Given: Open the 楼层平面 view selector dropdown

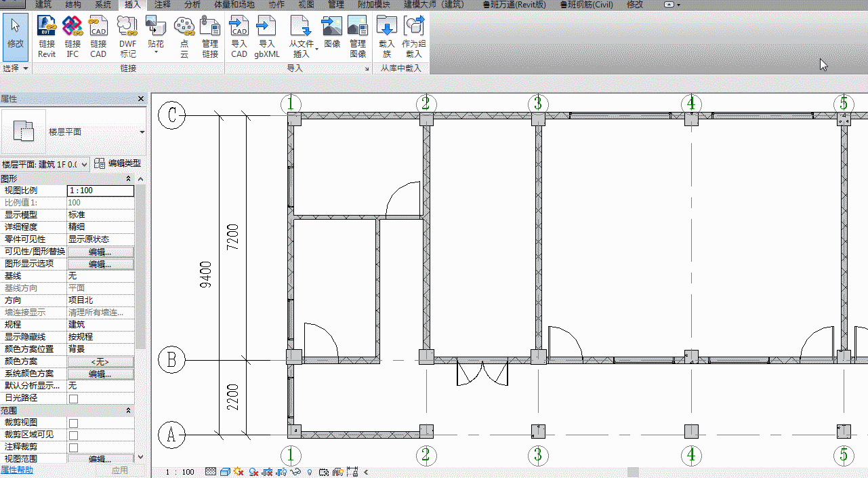Looking at the screenshot, I should 45,164.
